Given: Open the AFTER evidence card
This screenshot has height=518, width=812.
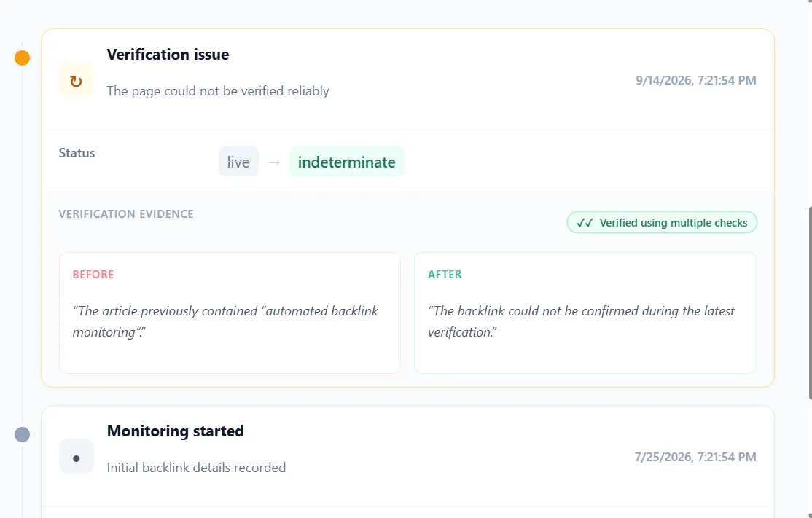Looking at the screenshot, I should [585, 313].
